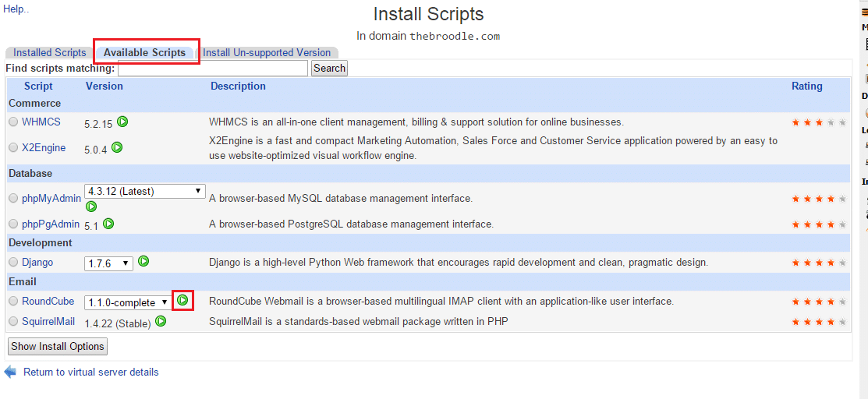Click the green arrow icon next to phpPgAdmin 5.1
The image size is (868, 399).
pyautogui.click(x=108, y=224)
